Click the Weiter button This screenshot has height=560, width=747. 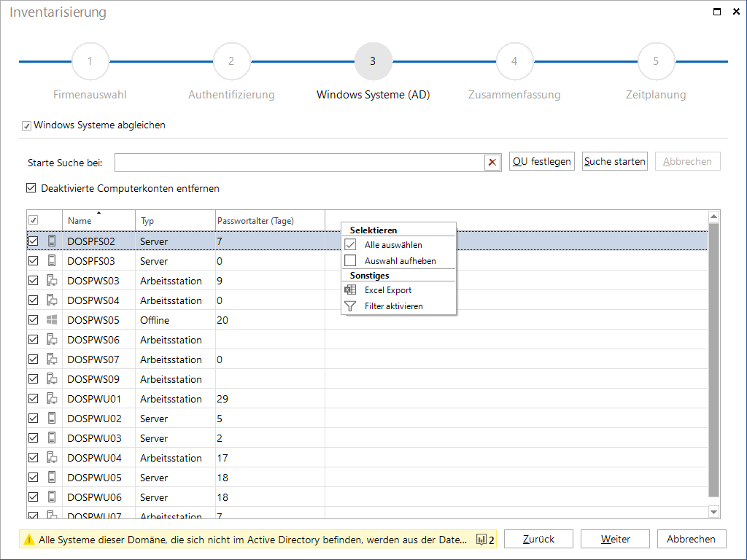(x=615, y=539)
